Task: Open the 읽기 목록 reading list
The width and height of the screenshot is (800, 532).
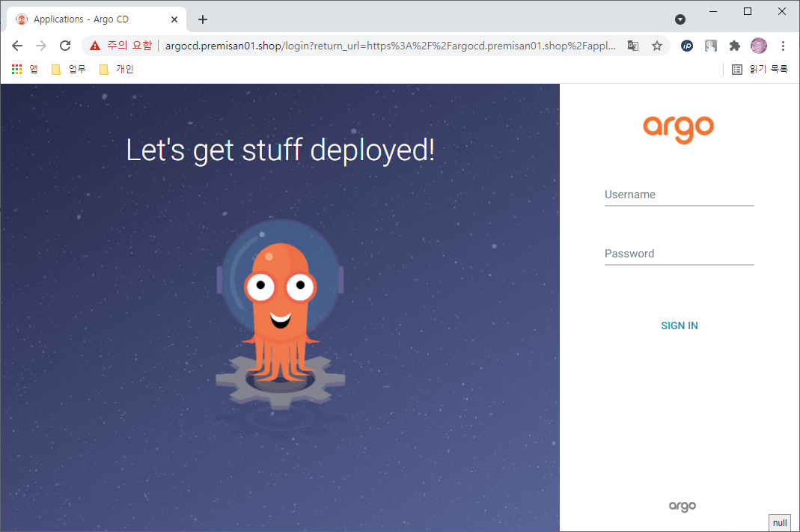Action: 760,70
